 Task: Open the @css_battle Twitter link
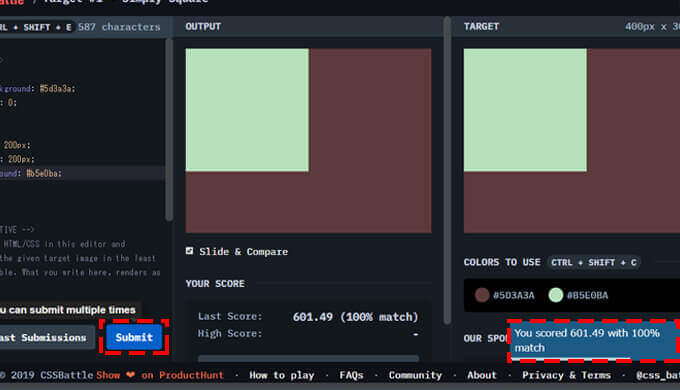[657, 375]
